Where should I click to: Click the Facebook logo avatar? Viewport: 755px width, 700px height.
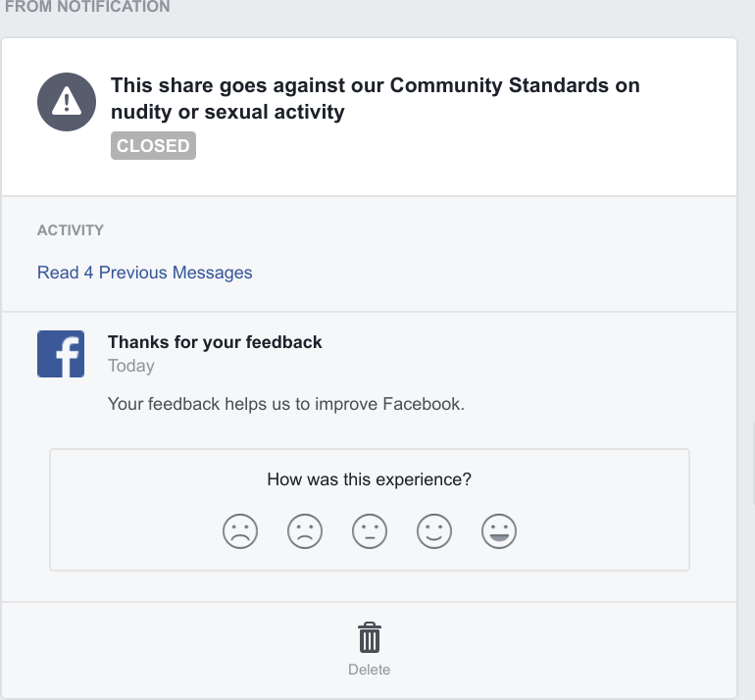[61, 354]
